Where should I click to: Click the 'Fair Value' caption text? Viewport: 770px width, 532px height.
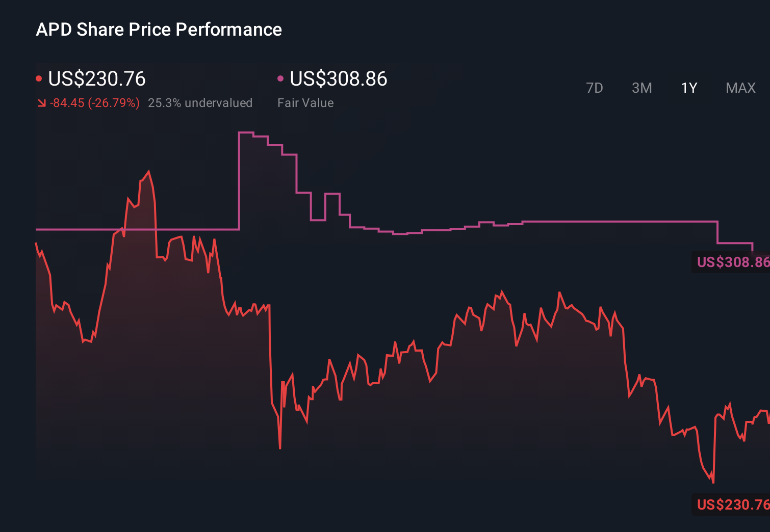(305, 102)
